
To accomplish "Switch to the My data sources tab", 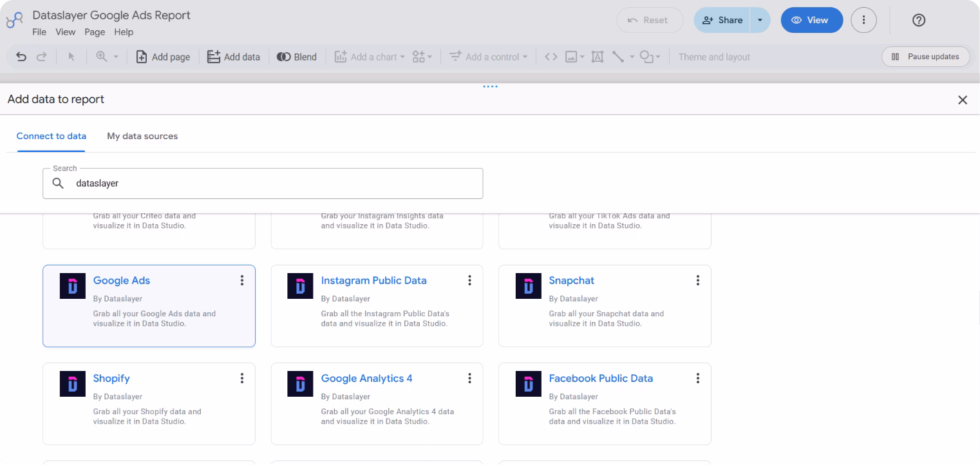I will 142,136.
